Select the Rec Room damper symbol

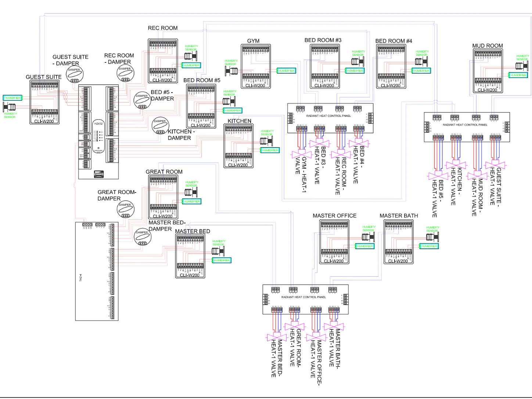coord(125,73)
